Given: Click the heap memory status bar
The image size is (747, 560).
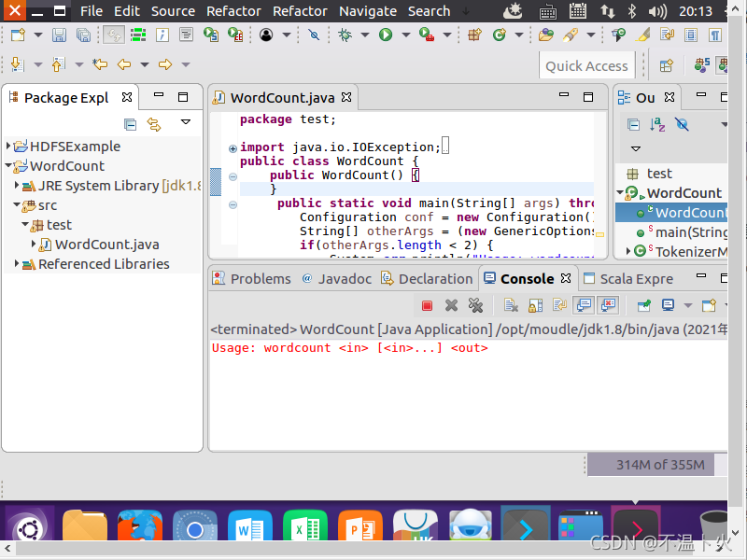Looking at the screenshot, I should [x=650, y=465].
